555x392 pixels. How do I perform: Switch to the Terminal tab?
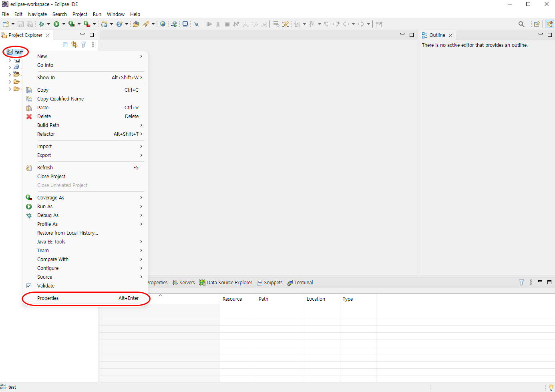click(300, 283)
